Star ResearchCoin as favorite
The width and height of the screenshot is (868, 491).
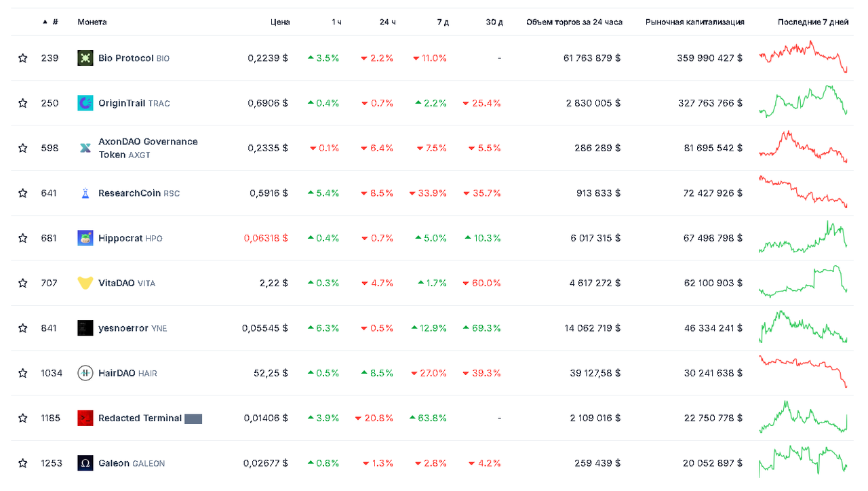(23, 193)
